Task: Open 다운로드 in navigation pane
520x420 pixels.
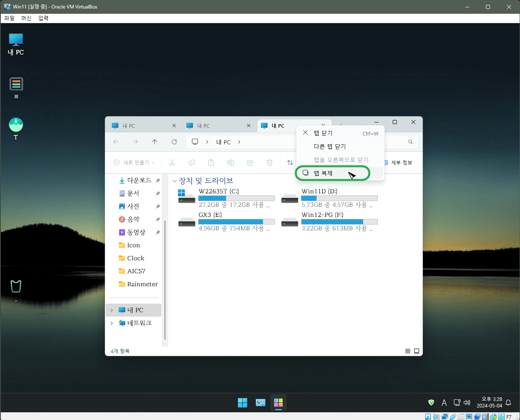Action: [x=139, y=180]
